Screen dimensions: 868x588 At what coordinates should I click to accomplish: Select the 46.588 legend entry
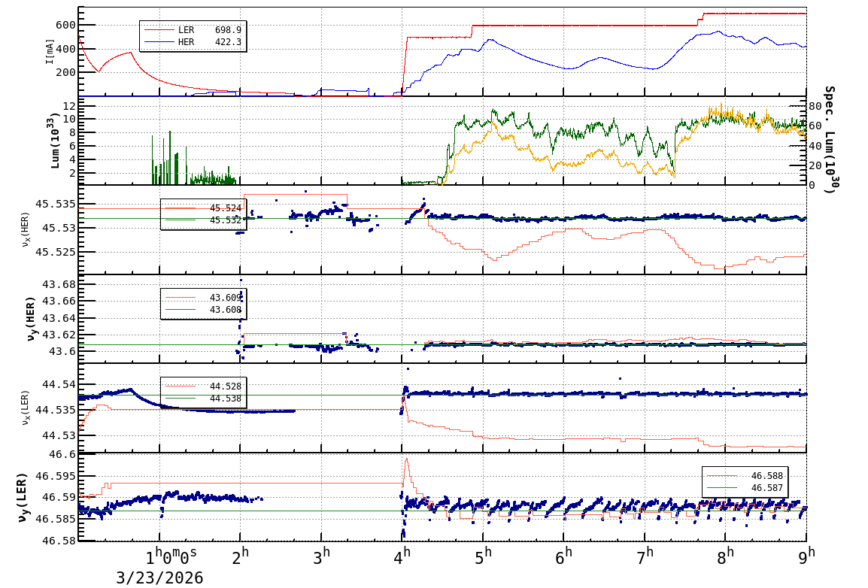(767, 476)
